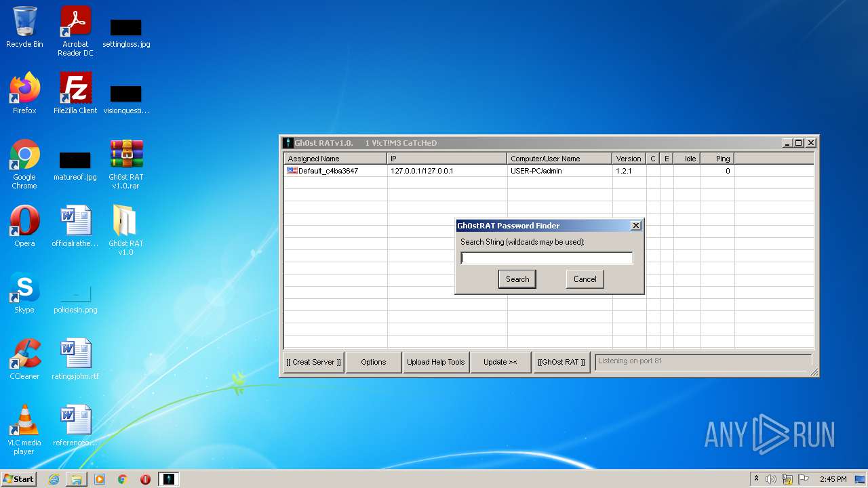Open the CCleaner desktop shortcut

click(x=24, y=359)
